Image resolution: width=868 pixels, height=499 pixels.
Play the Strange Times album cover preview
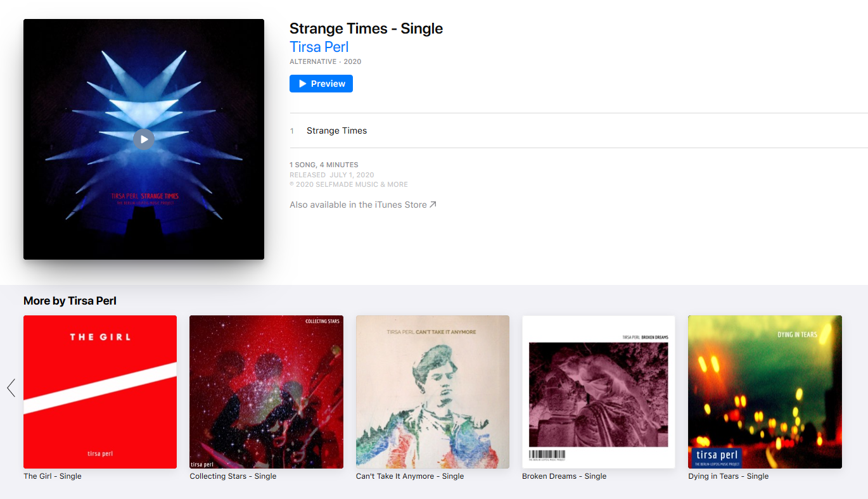pyautogui.click(x=144, y=139)
